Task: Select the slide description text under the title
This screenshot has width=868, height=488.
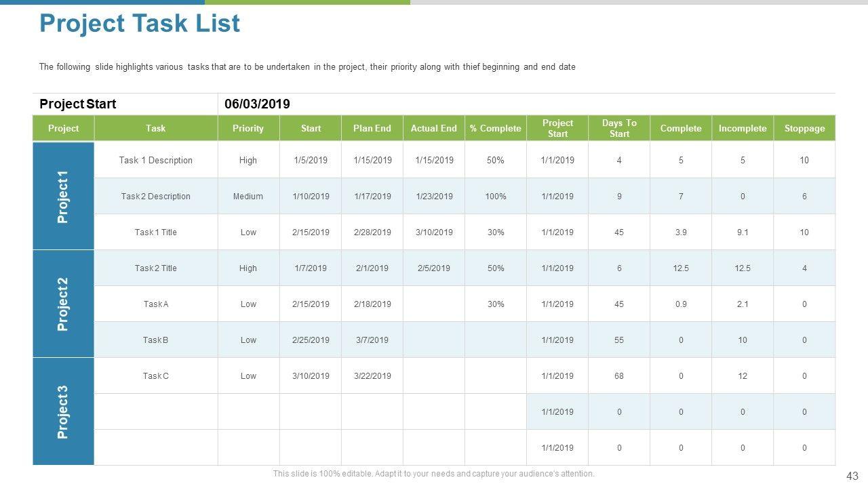Action: [307, 67]
